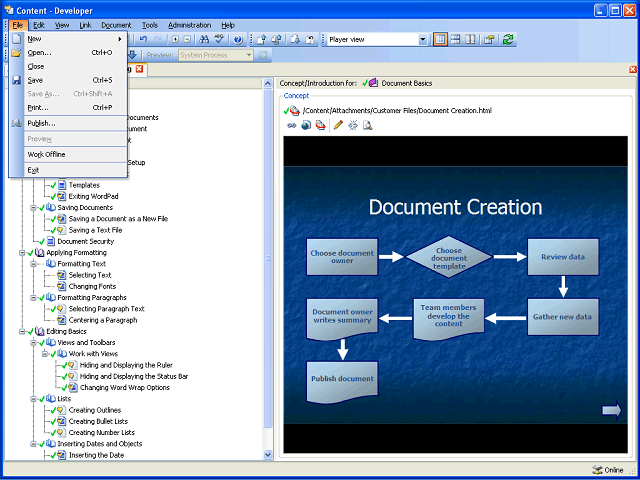Click the preview magnifier icon in Concept panel
Screen dimensions: 640x480
coord(368,125)
